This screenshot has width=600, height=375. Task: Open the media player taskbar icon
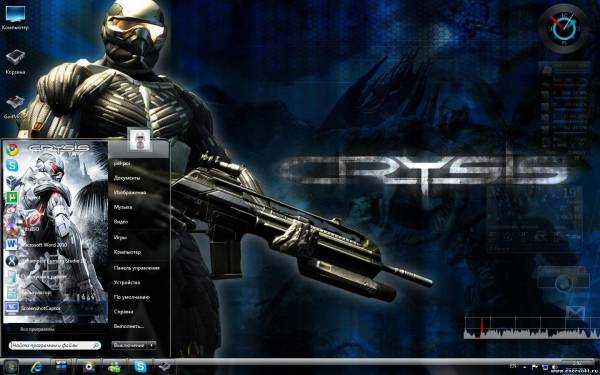click(89, 368)
